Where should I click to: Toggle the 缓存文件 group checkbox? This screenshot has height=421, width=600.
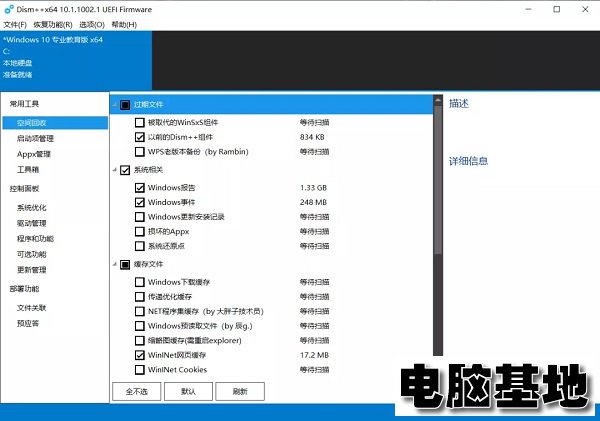[x=125, y=264]
